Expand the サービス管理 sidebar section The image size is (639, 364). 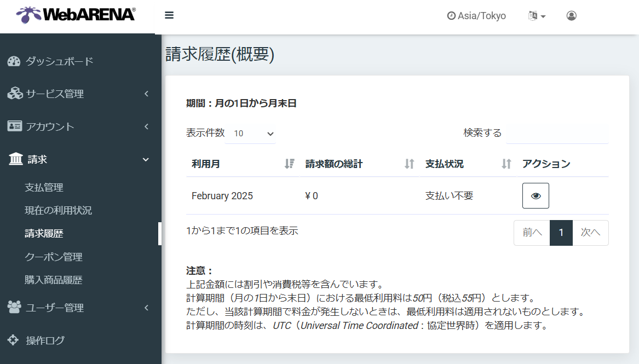click(78, 94)
